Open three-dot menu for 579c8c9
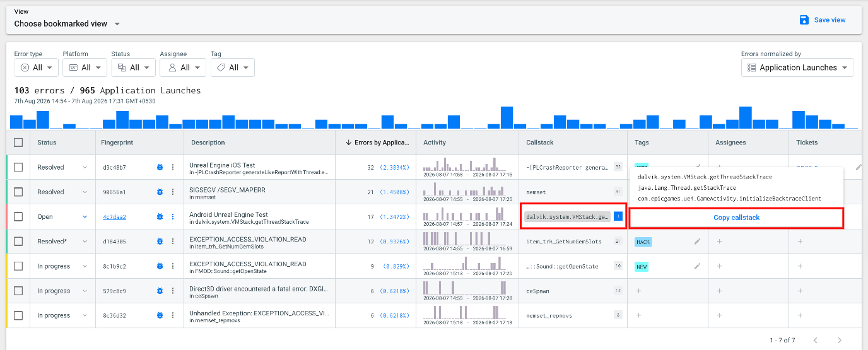 pyautogui.click(x=173, y=291)
